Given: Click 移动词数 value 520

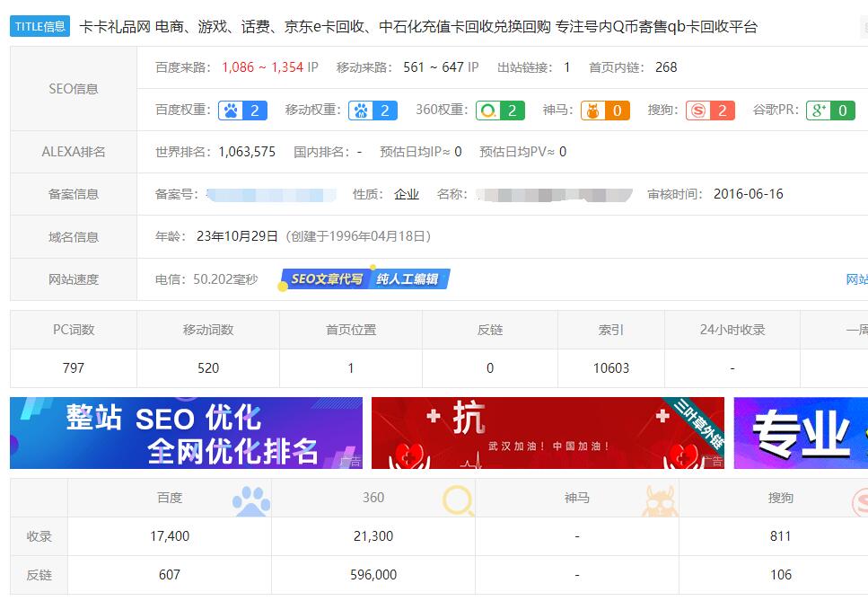Looking at the screenshot, I should click(208, 368).
